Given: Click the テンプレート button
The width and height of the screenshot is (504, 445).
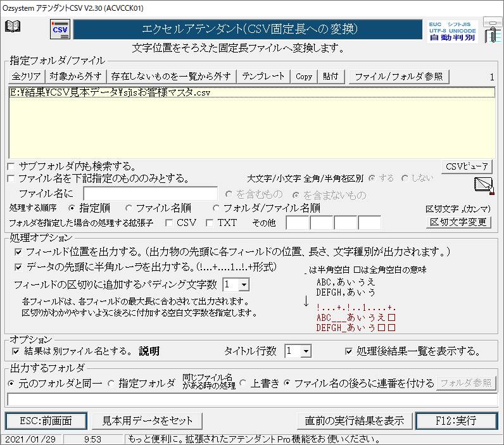Looking at the screenshot, I should [263, 76].
